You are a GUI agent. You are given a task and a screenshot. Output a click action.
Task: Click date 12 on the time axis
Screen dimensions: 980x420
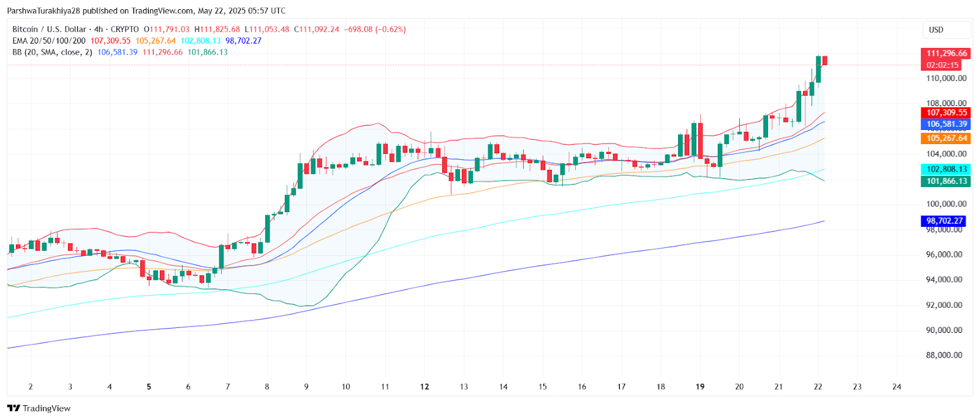424,387
